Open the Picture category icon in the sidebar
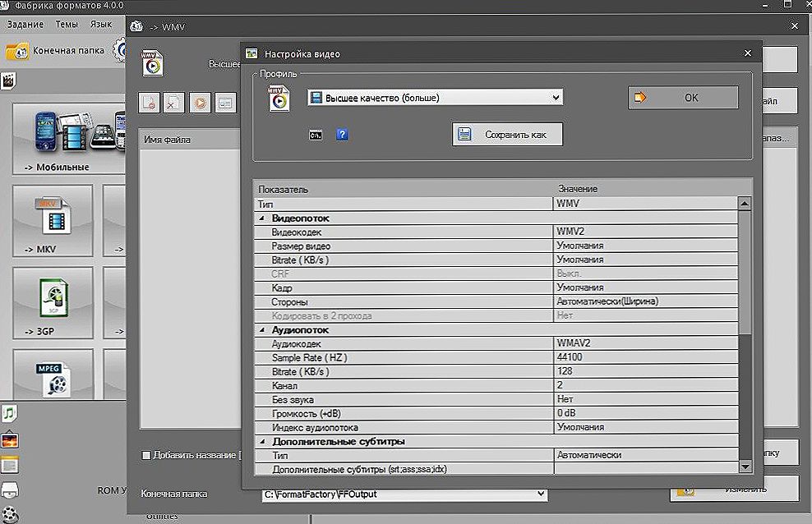The width and height of the screenshot is (812, 524). tap(10, 440)
